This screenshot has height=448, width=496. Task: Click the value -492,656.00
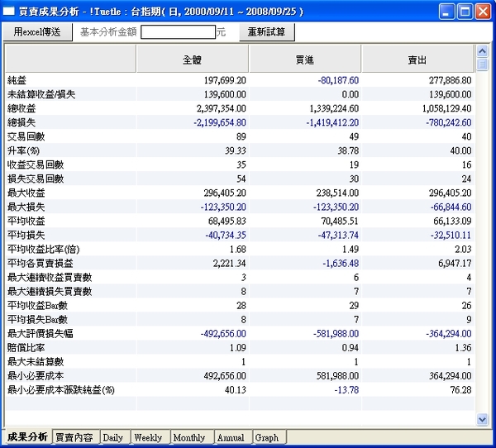(x=223, y=333)
